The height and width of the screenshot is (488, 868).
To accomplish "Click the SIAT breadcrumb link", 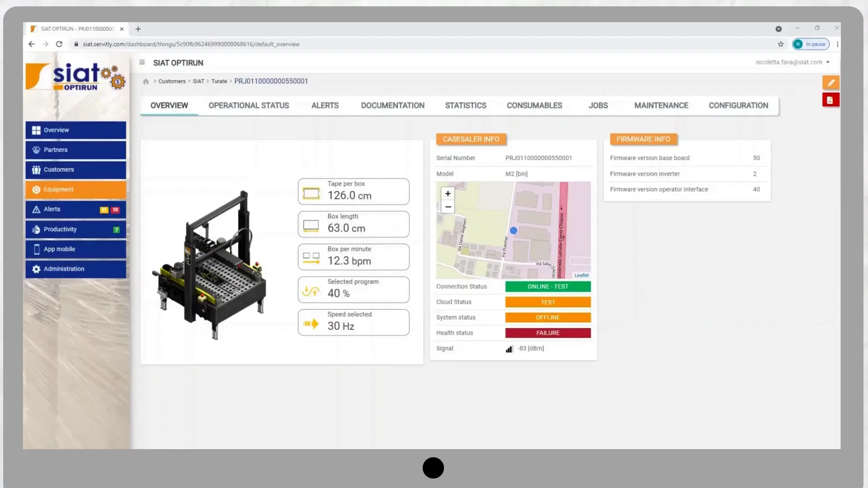I will click(198, 81).
